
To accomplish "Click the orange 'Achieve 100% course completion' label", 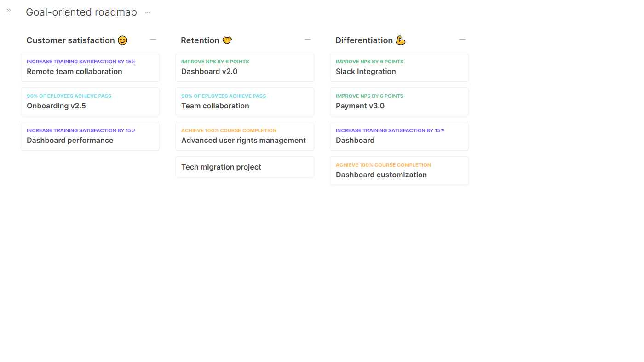I will [x=229, y=130].
